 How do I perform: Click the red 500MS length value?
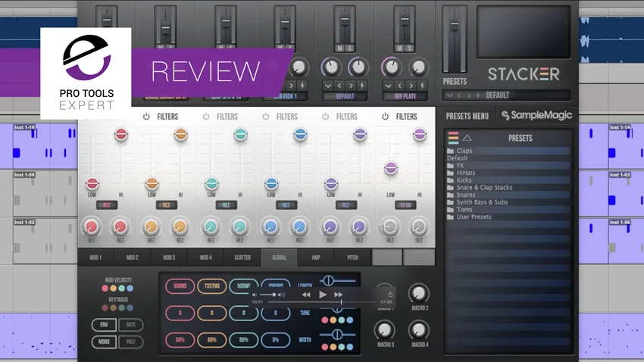(180, 286)
